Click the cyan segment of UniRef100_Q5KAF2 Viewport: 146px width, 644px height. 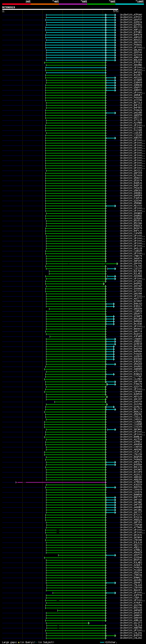coord(111,583)
